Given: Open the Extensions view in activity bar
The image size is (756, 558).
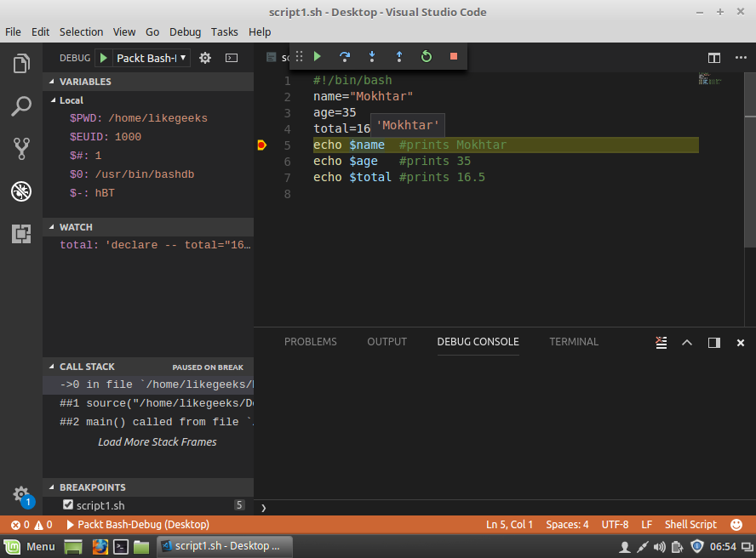Looking at the screenshot, I should pos(21,234).
